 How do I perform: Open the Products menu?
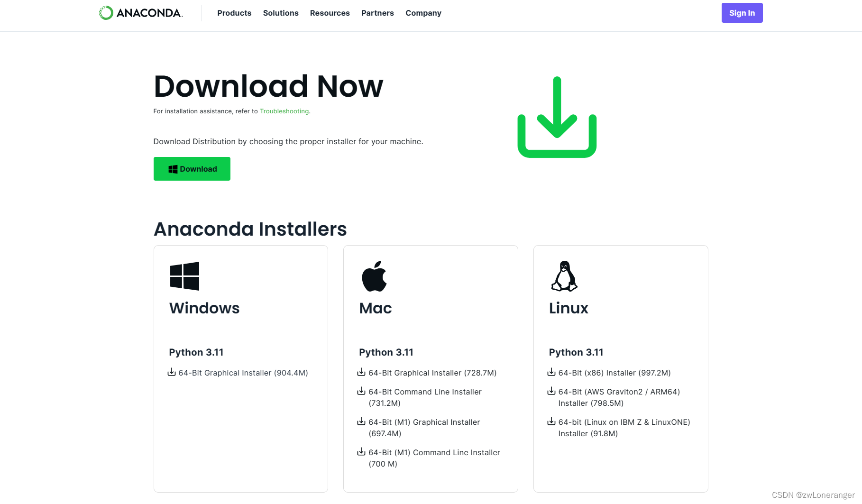tap(234, 13)
